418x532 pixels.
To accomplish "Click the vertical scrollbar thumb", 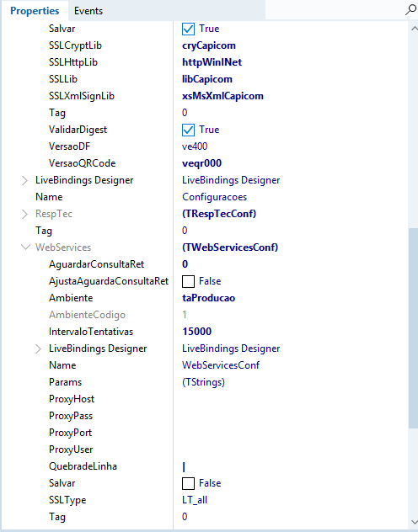I will (x=413, y=328).
